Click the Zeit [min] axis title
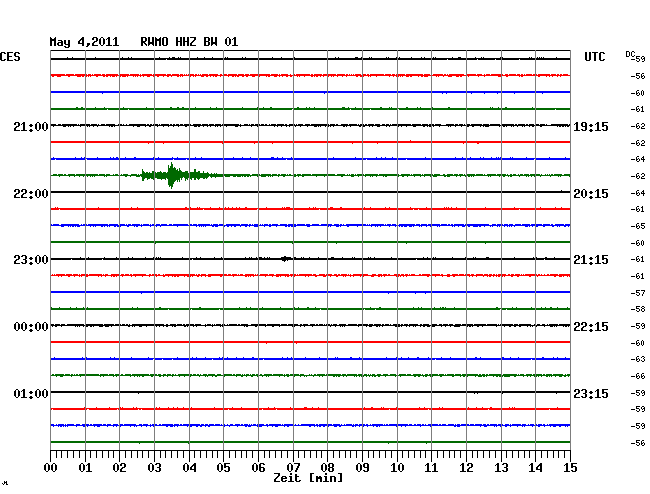 click(x=308, y=478)
